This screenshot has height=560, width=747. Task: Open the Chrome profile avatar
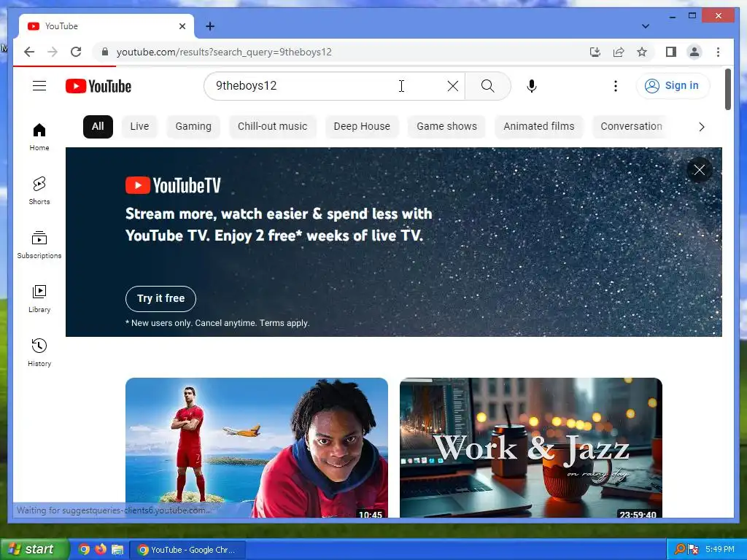coord(694,52)
